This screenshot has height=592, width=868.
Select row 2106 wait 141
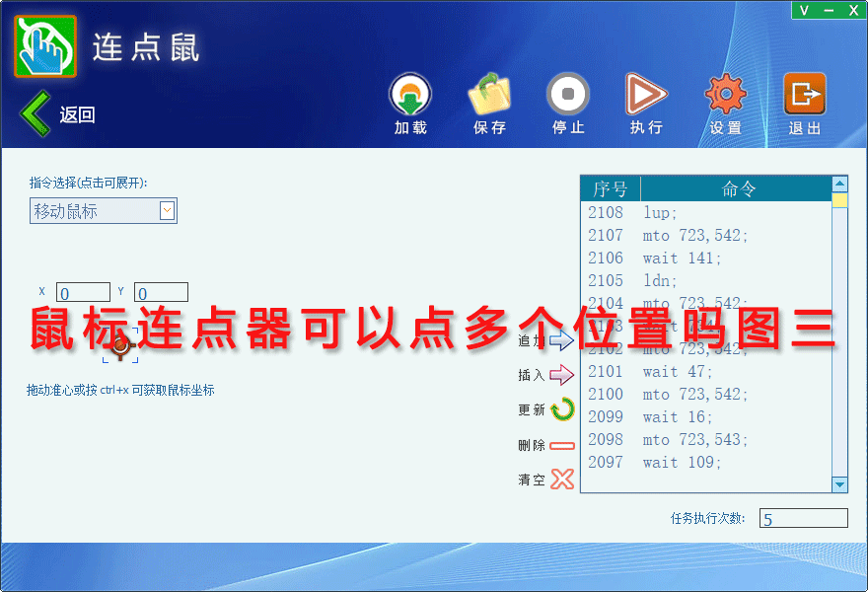tap(706, 259)
